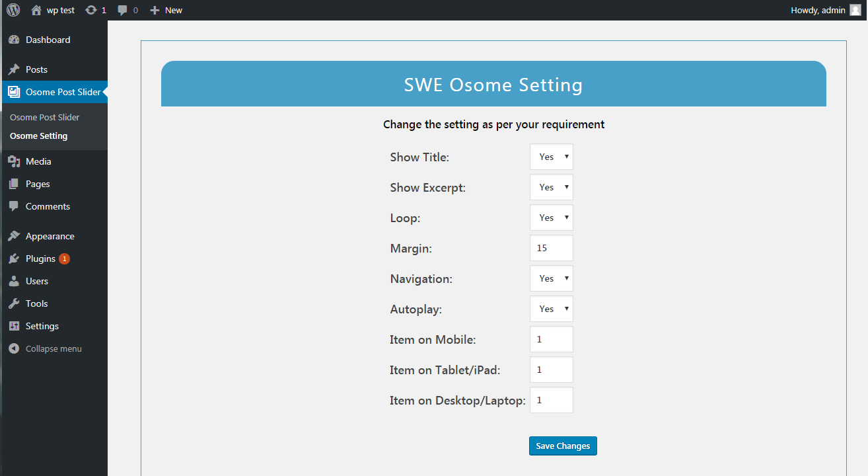Viewport: 868px width, 476px height.
Task: Open the Settings menu label
Action: [x=42, y=326]
